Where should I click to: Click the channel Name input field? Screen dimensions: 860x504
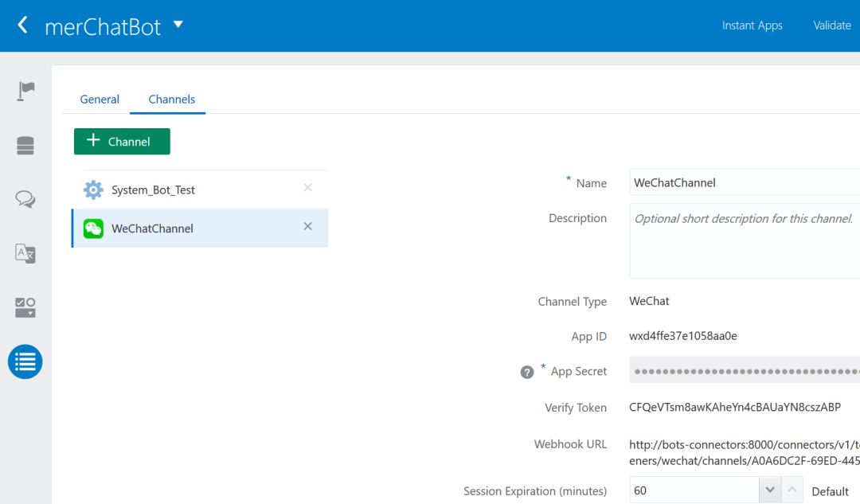tap(745, 182)
